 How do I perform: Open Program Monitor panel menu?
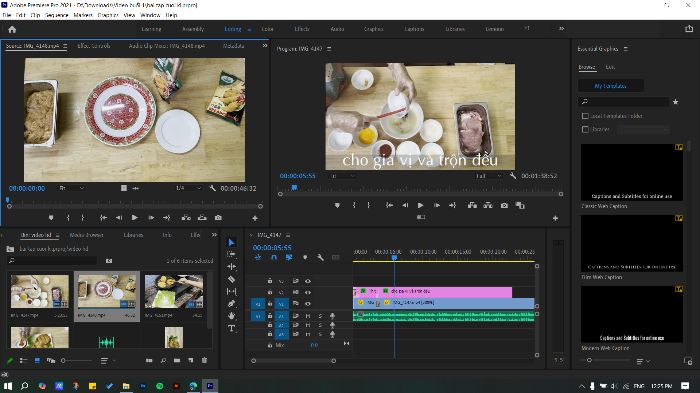(329, 48)
